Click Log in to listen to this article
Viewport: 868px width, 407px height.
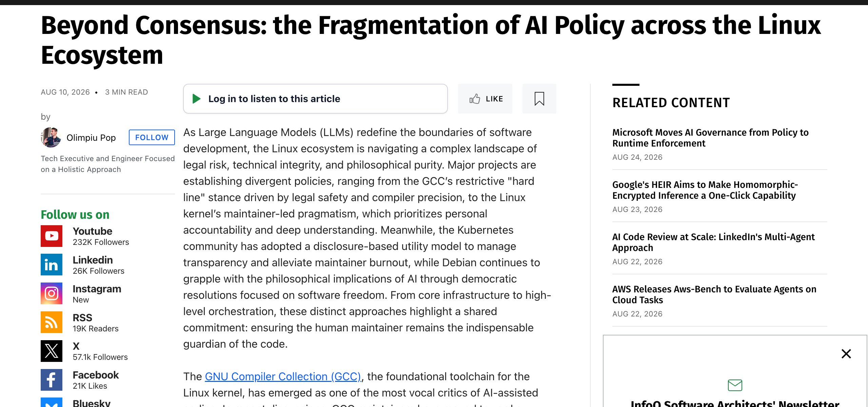[274, 99]
